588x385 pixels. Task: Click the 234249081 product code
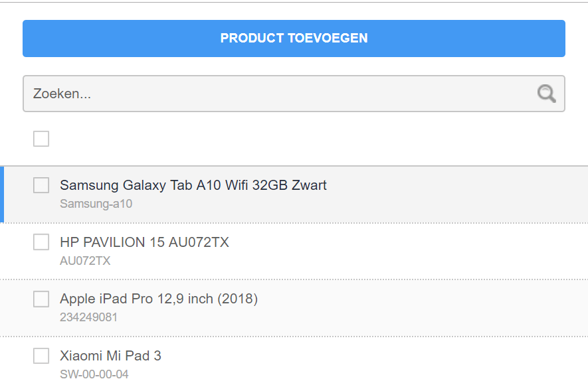pos(88,317)
